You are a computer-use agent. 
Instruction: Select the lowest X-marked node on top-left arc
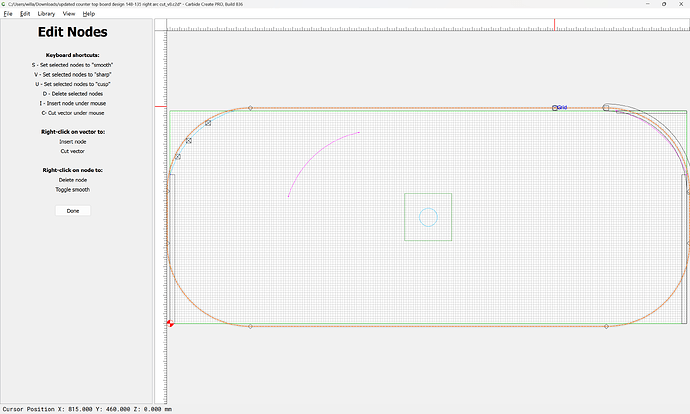177,157
